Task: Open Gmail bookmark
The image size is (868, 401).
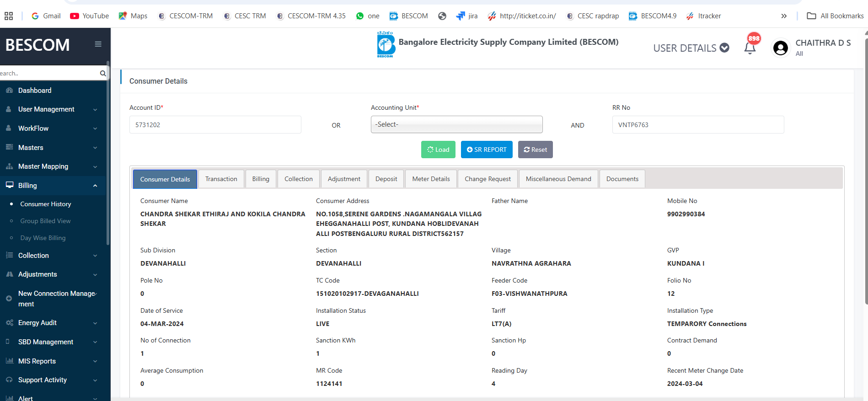Action: pyautogui.click(x=46, y=16)
